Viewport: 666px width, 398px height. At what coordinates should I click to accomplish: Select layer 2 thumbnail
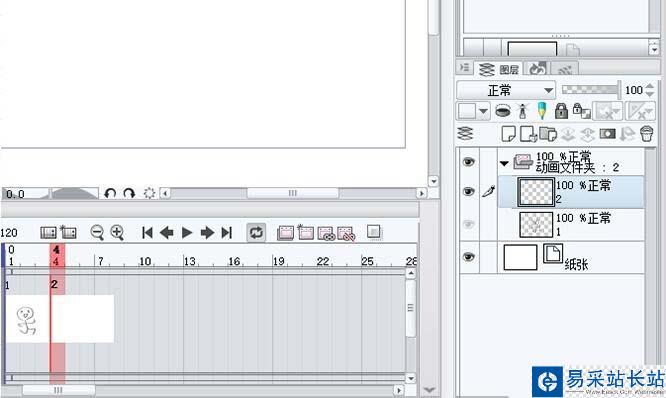click(x=536, y=192)
